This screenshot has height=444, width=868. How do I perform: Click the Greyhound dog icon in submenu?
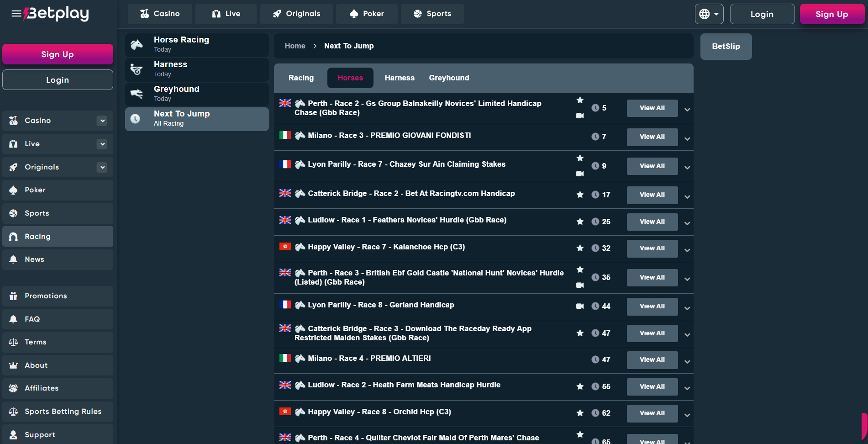tap(137, 94)
